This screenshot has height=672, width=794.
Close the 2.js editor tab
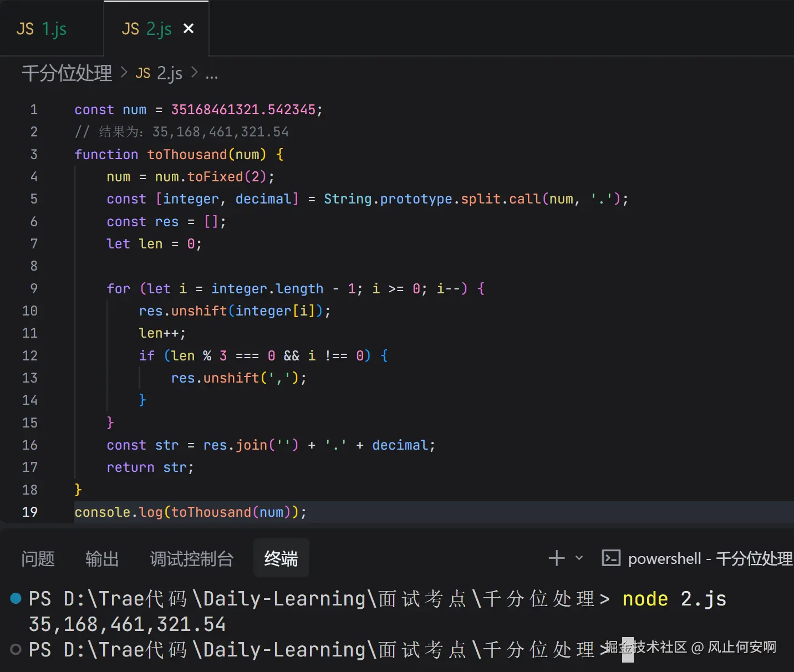pyautogui.click(x=189, y=28)
